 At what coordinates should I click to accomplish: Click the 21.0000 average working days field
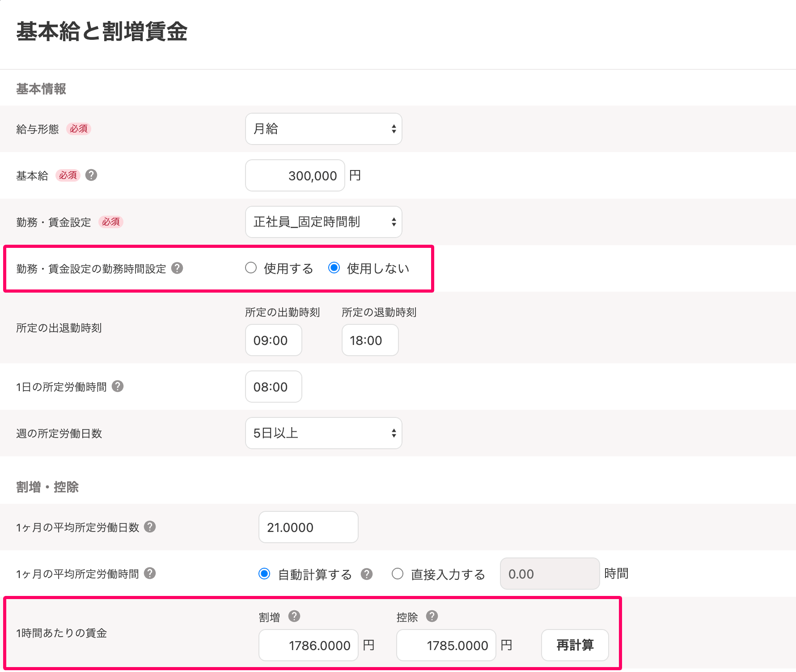click(309, 527)
